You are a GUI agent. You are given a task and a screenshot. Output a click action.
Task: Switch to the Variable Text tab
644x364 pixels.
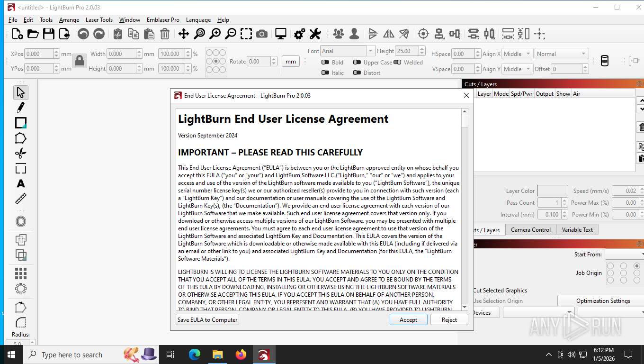point(577,229)
